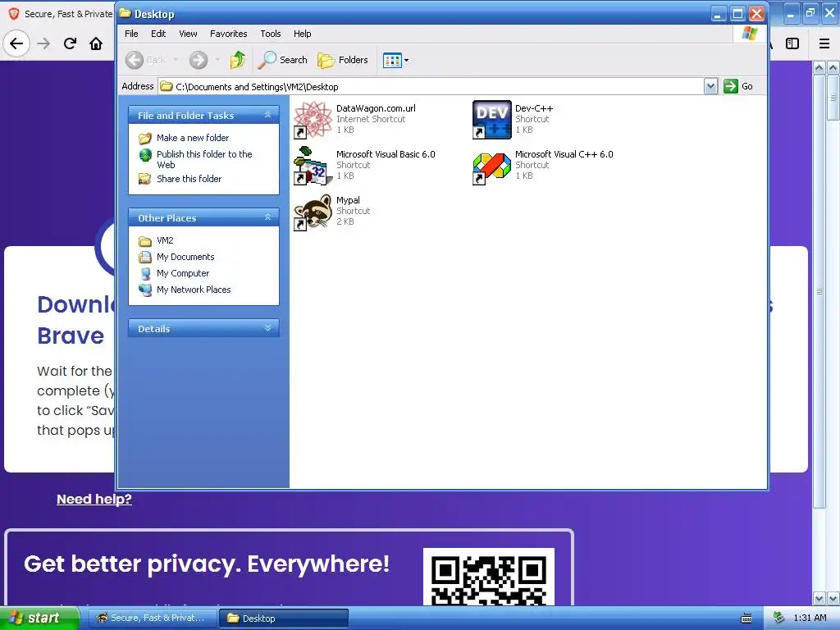The height and width of the screenshot is (630, 840).
Task: Click the browser home icon
Action: point(96,43)
